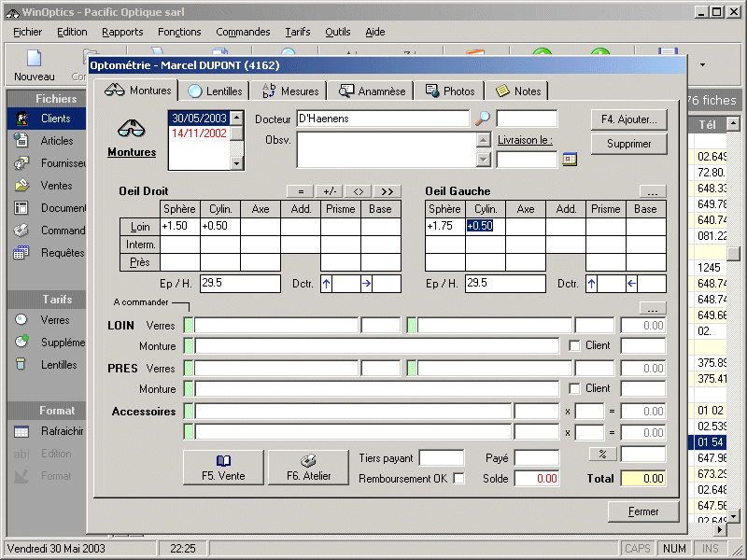Open Clients in the Fichiers sidebar
This screenshot has height=560, width=747.
click(x=55, y=119)
